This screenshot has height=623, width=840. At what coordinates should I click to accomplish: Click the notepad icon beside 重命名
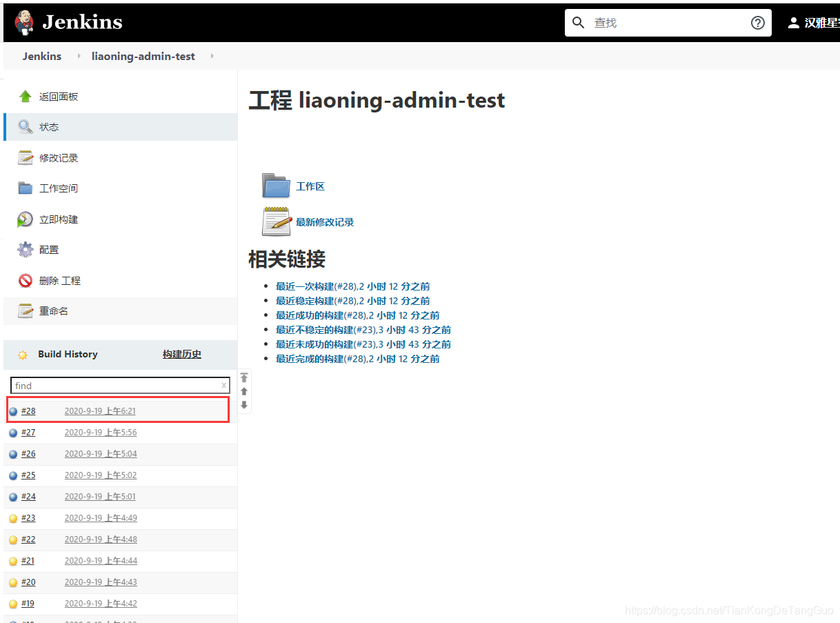(26, 311)
